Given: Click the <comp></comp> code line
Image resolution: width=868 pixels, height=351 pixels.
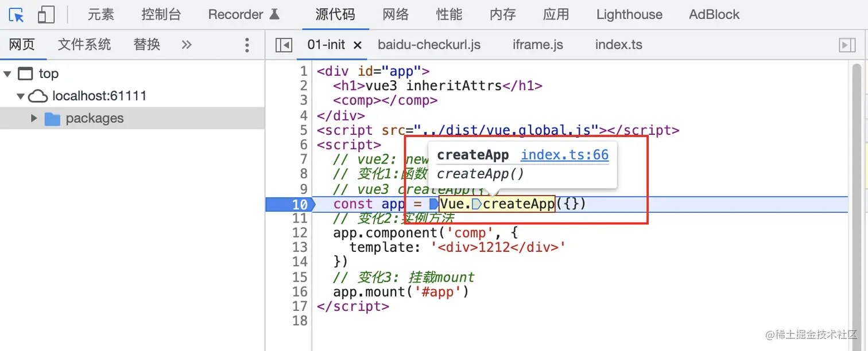Looking at the screenshot, I should pos(385,101).
